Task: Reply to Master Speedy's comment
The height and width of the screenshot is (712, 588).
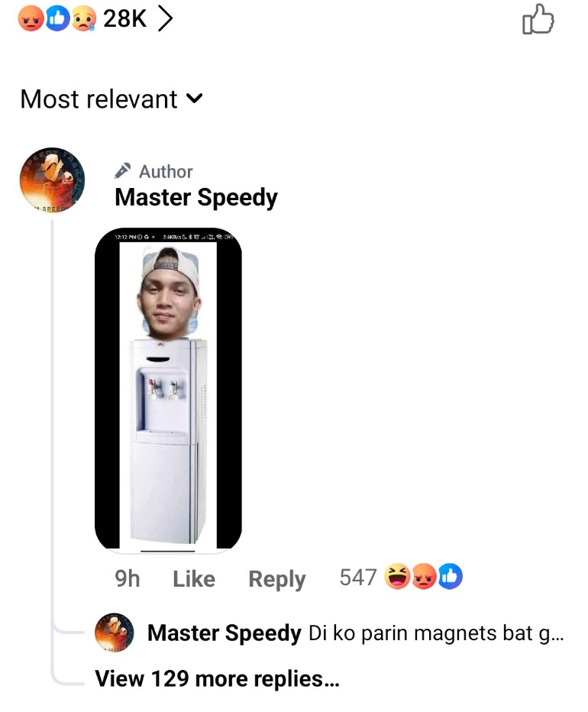Action: 276,579
